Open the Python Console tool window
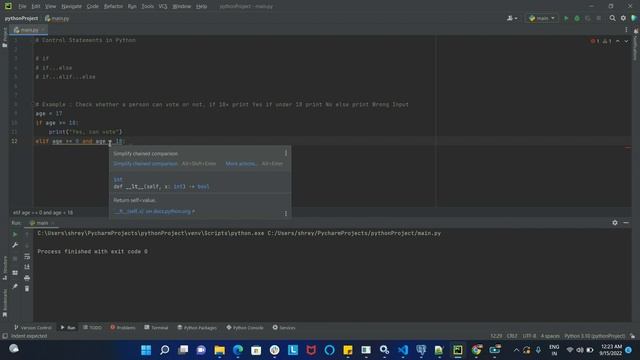The height and width of the screenshot is (360, 640). [x=245, y=328]
